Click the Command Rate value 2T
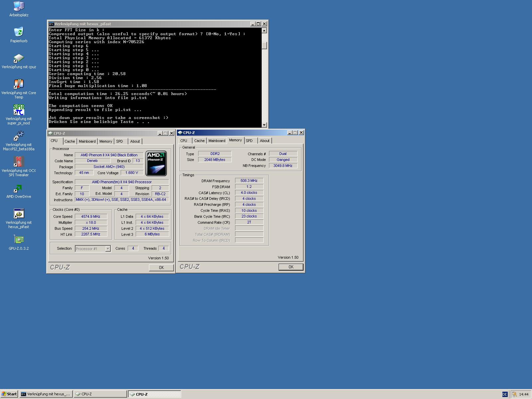 249,222
